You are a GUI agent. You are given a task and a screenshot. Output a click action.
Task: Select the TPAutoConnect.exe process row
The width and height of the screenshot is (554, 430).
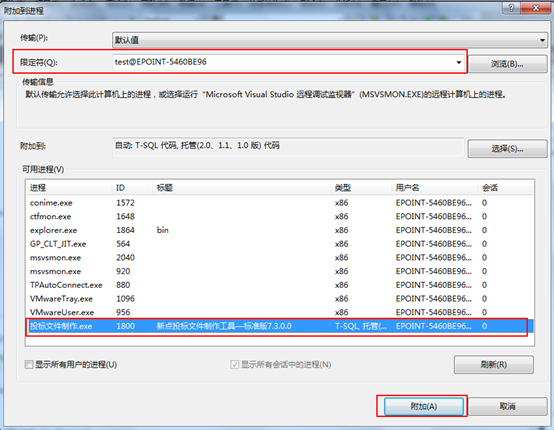(280, 285)
